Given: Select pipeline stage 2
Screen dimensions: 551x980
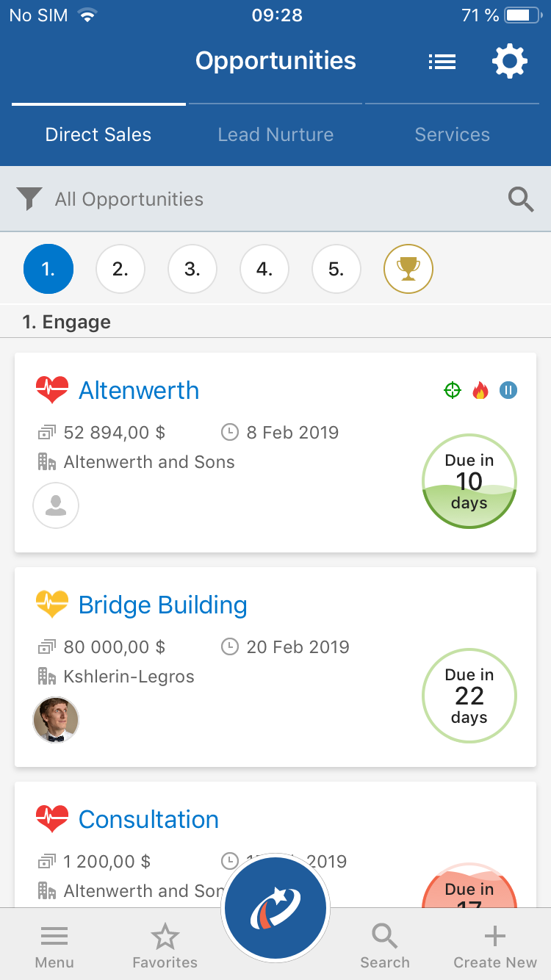Looking at the screenshot, I should pyautogui.click(x=120, y=269).
